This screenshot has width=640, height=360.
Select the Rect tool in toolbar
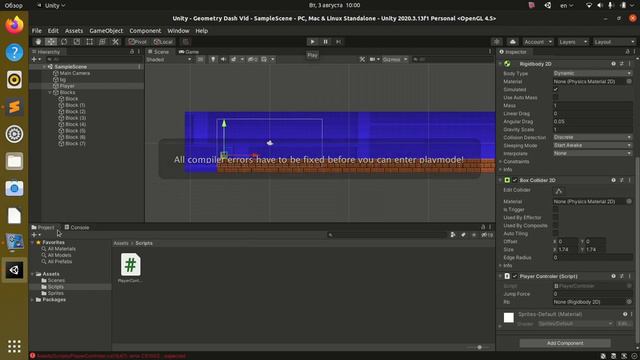(89, 42)
